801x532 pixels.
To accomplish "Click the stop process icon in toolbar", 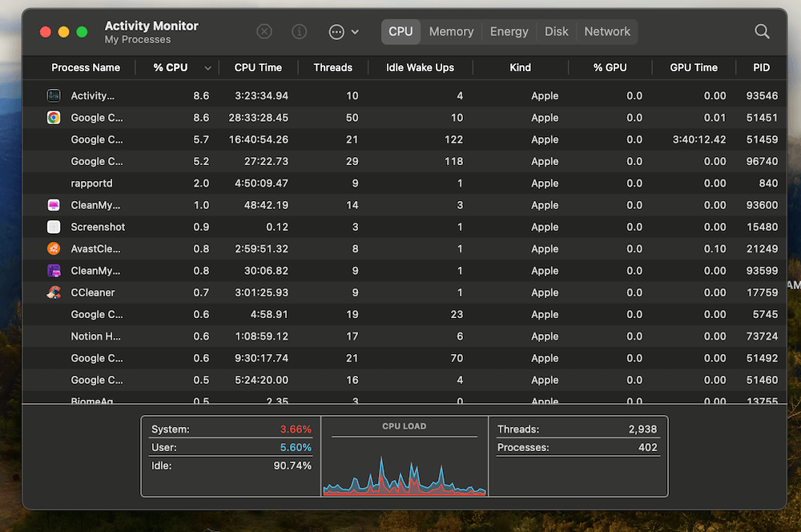I will 264,32.
